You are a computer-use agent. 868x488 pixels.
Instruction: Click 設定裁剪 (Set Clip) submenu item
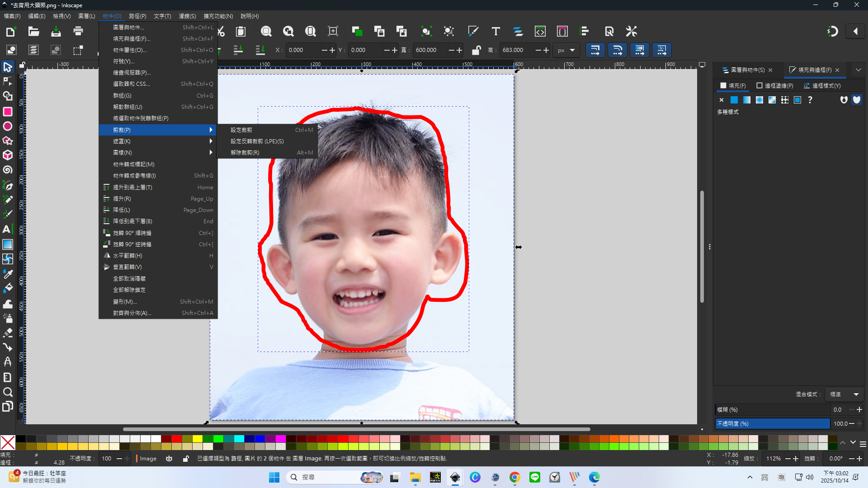coord(241,130)
